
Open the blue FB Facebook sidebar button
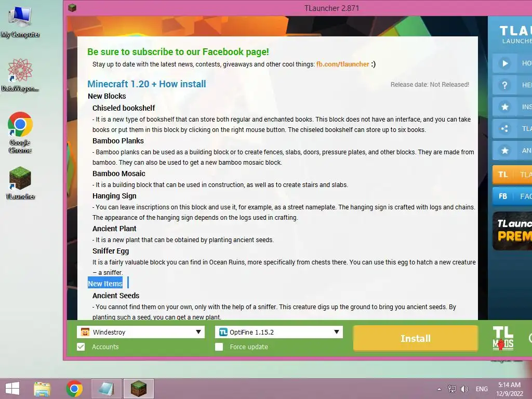(x=512, y=196)
